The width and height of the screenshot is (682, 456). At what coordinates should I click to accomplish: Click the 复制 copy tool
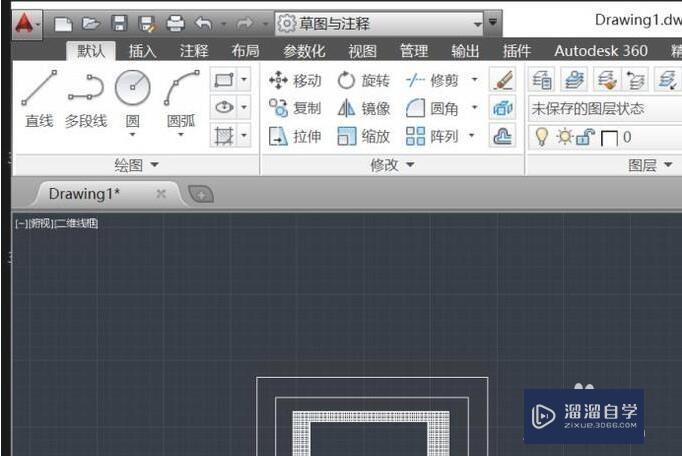pos(295,108)
